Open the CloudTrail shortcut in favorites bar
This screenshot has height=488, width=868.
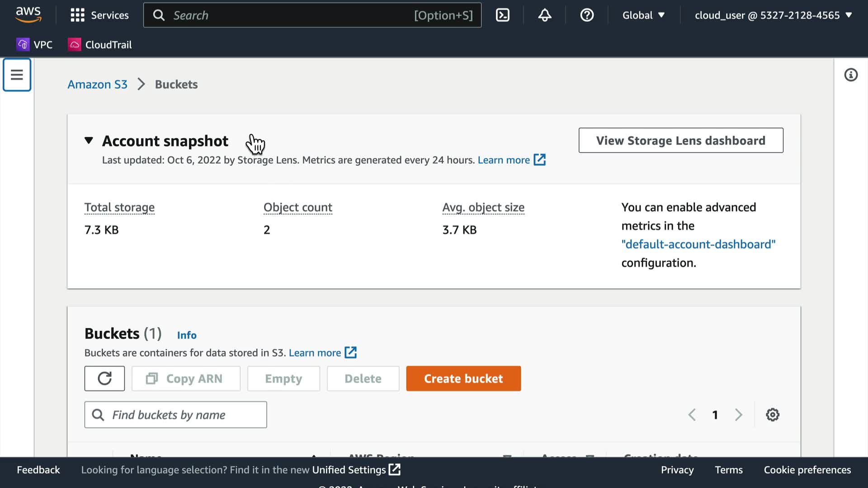[100, 45]
